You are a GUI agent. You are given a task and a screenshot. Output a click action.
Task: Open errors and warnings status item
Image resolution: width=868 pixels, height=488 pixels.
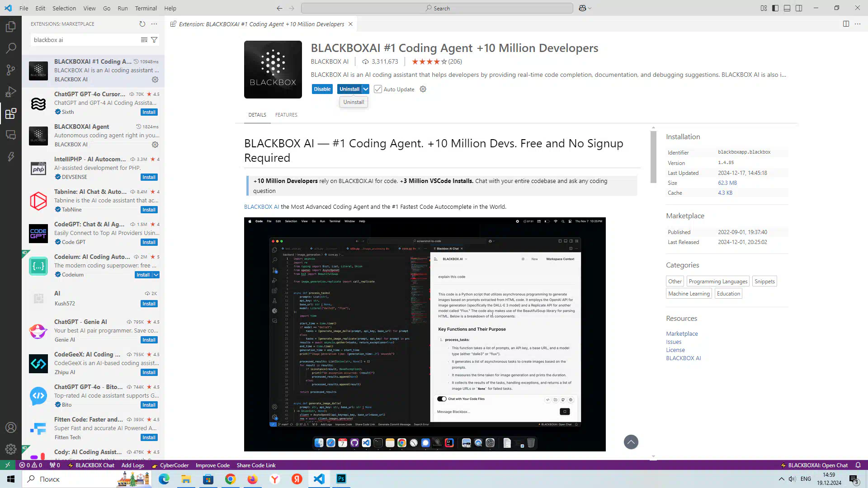coord(31,465)
